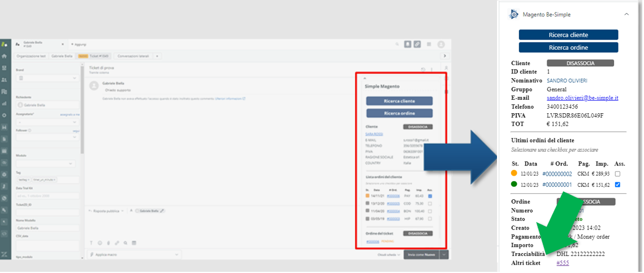Open Customers icon in Zendesk sidebar
Screen dimensions: 644x273
pyautogui.click(x=4, y=79)
